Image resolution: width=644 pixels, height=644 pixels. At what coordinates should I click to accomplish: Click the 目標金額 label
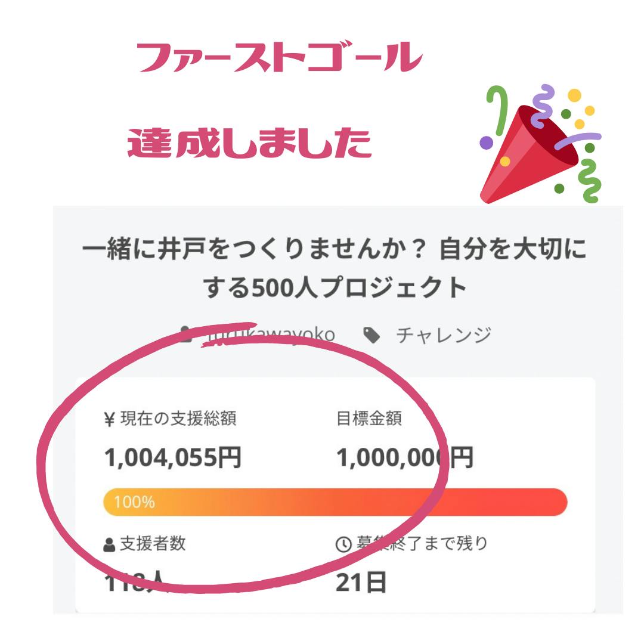[369, 419]
